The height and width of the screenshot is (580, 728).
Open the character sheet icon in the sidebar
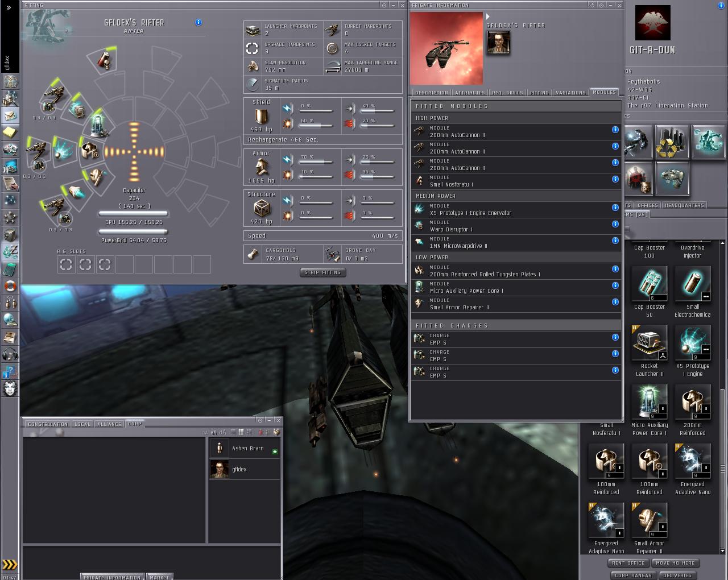pos(10,81)
